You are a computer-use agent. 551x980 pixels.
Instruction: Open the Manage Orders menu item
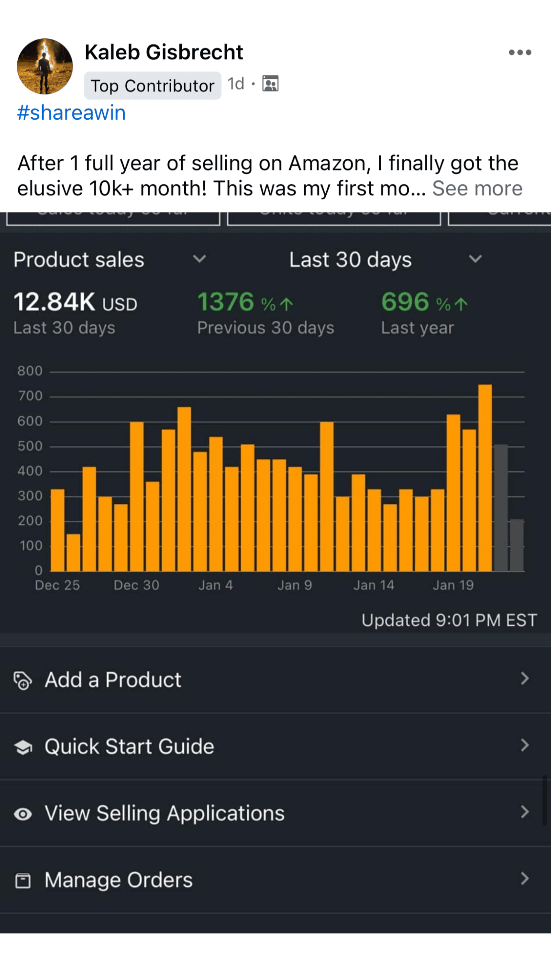pos(119,880)
